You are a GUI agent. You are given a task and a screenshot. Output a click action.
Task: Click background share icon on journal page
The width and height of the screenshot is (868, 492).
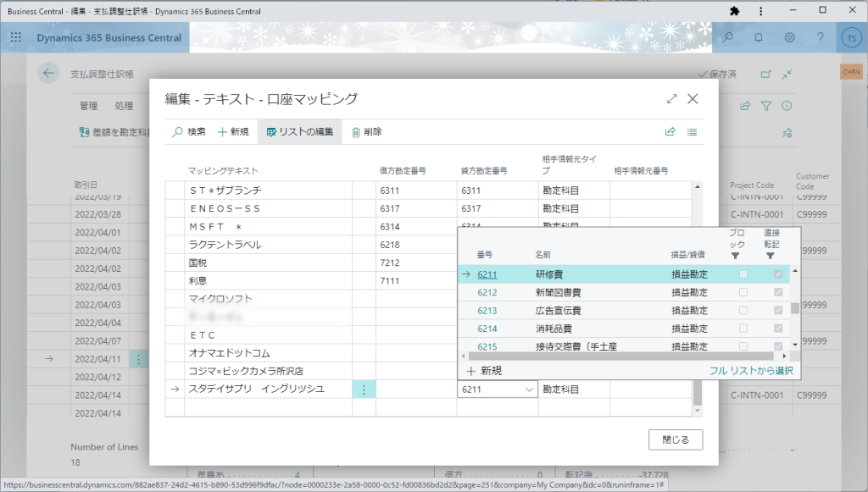[745, 106]
